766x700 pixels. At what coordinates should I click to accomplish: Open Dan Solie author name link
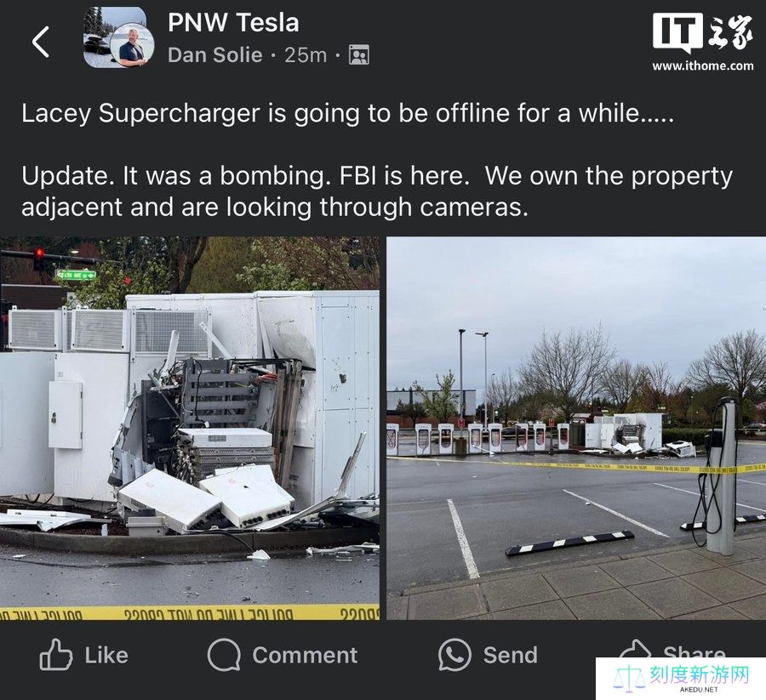[215, 54]
